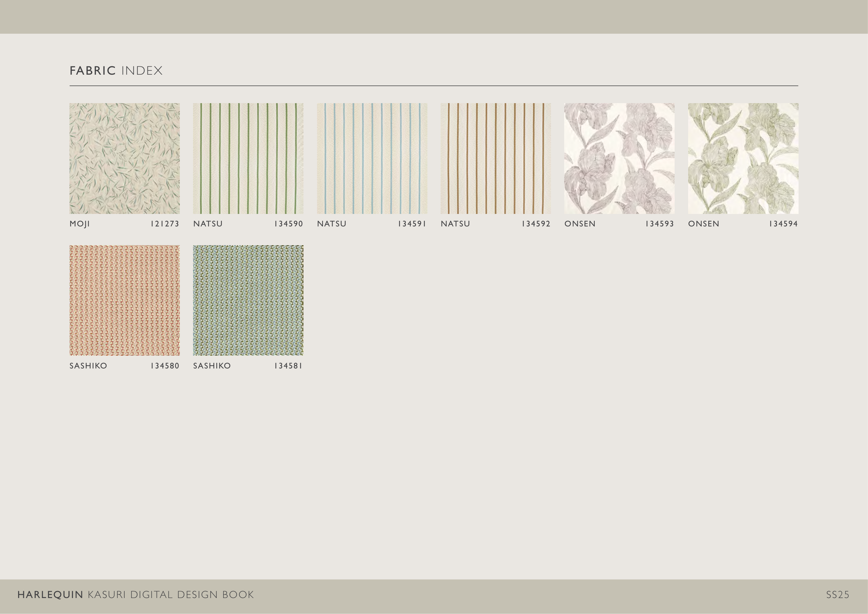Click the SS25 season label in footer
This screenshot has width=868, height=614.
[x=837, y=595]
